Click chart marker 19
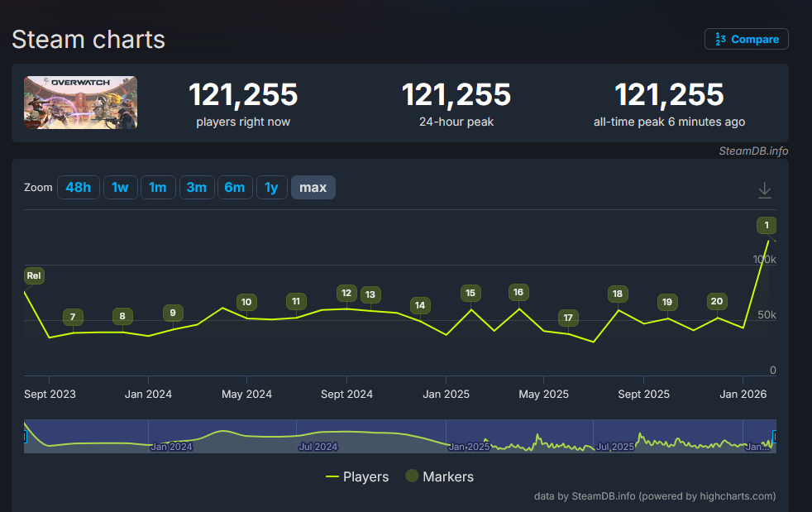The height and width of the screenshot is (512, 812). click(667, 302)
